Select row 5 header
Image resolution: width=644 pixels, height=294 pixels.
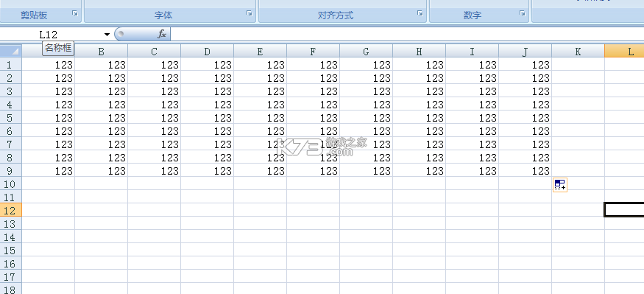pyautogui.click(x=11, y=118)
